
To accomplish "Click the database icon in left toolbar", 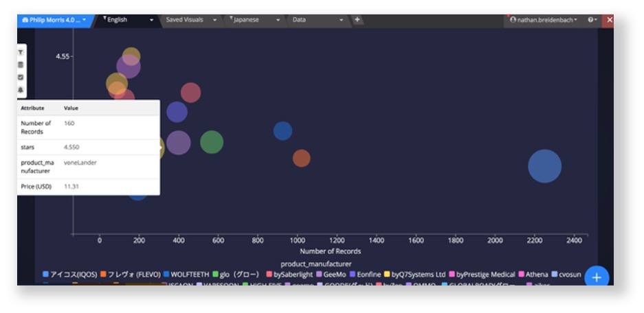I will click(x=21, y=65).
